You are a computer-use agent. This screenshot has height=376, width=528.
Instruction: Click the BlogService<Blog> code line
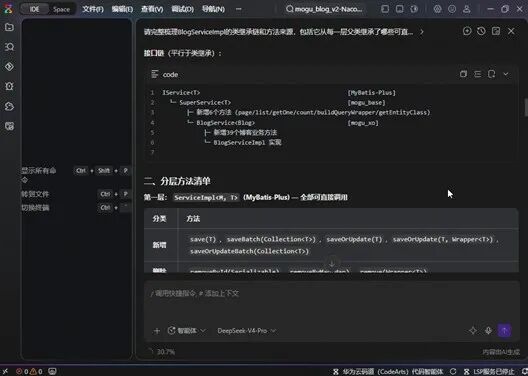[x=226, y=123]
